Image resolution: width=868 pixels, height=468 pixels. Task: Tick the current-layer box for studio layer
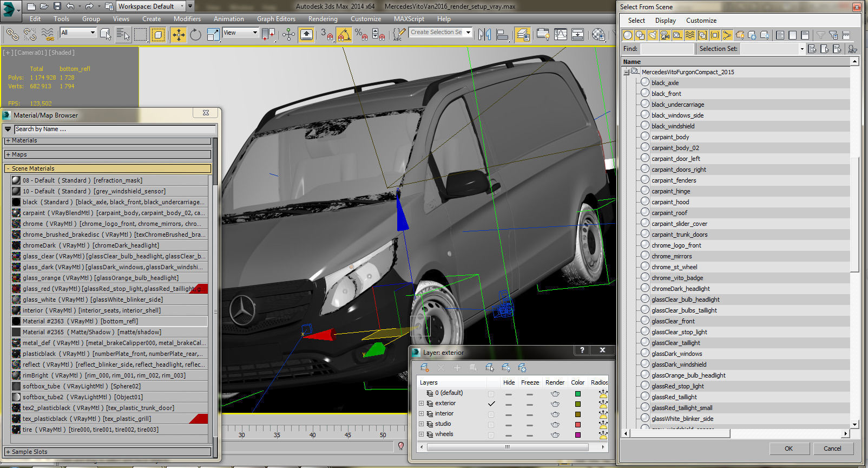(491, 425)
